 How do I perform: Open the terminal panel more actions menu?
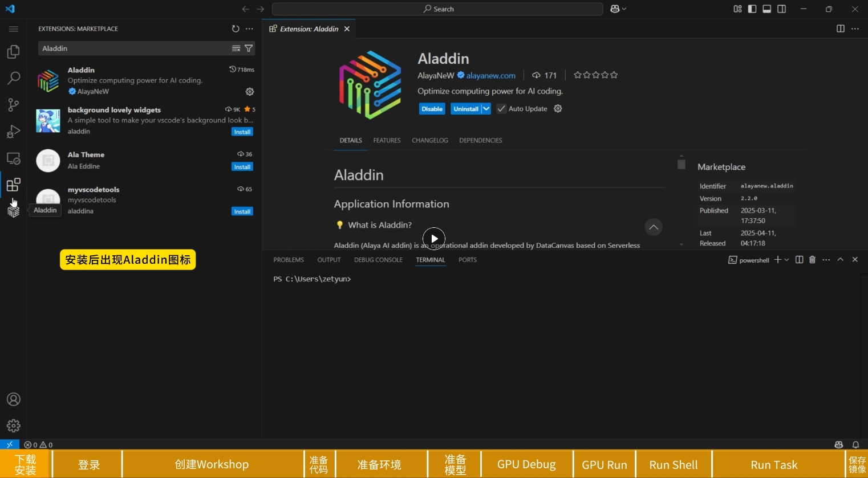826,260
